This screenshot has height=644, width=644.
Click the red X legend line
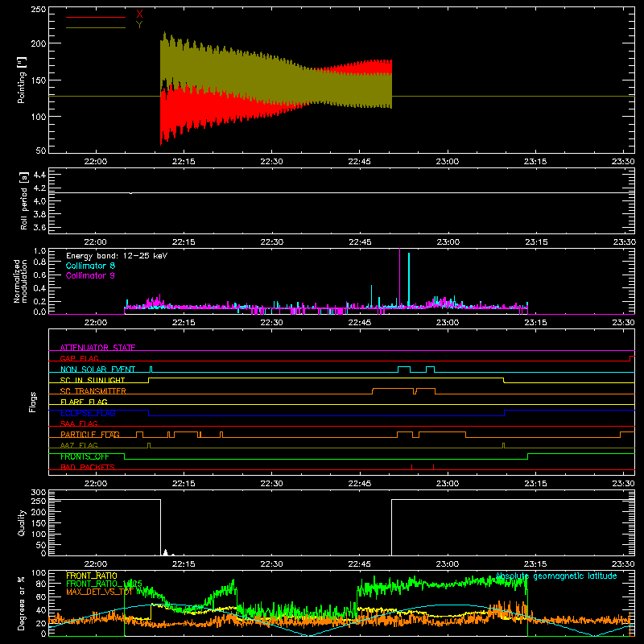[95, 17]
